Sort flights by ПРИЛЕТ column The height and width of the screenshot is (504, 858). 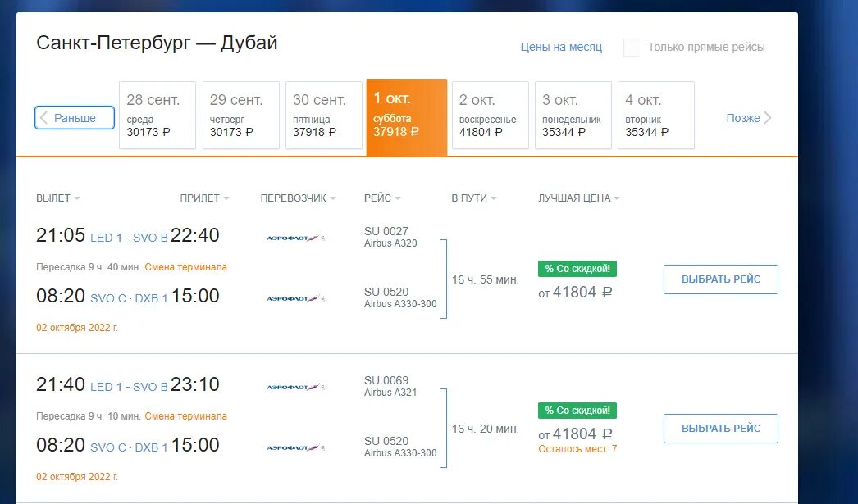pos(204,198)
